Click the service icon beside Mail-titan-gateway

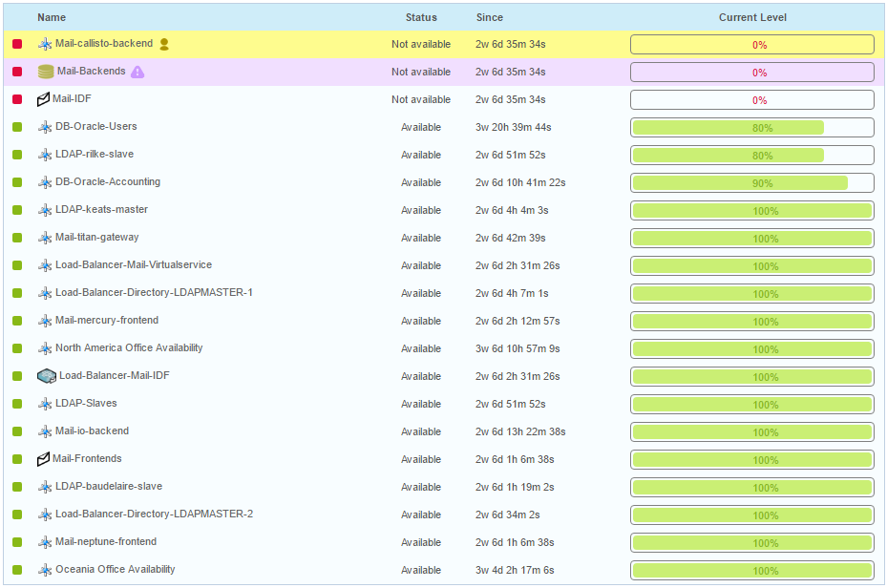point(44,237)
